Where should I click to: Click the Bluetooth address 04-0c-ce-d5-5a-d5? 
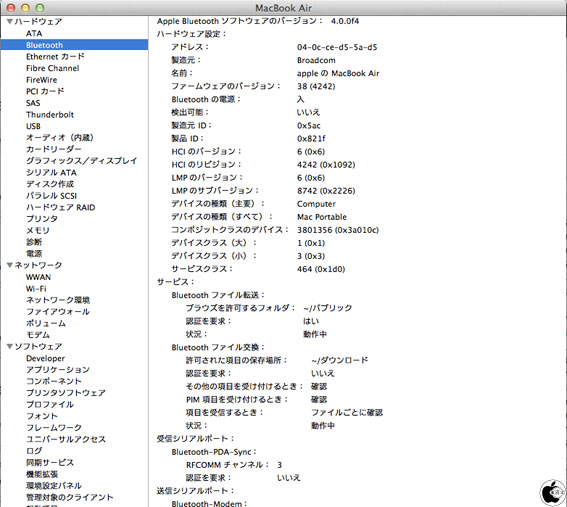(337, 47)
